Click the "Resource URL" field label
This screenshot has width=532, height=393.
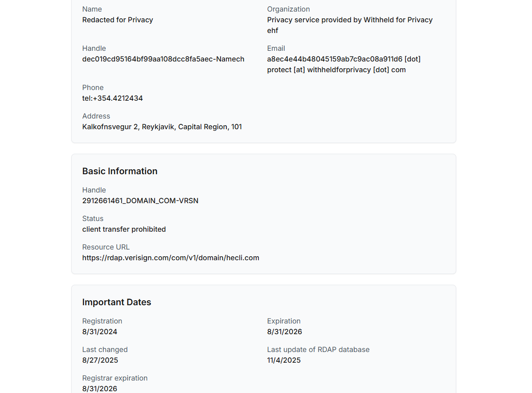point(106,247)
